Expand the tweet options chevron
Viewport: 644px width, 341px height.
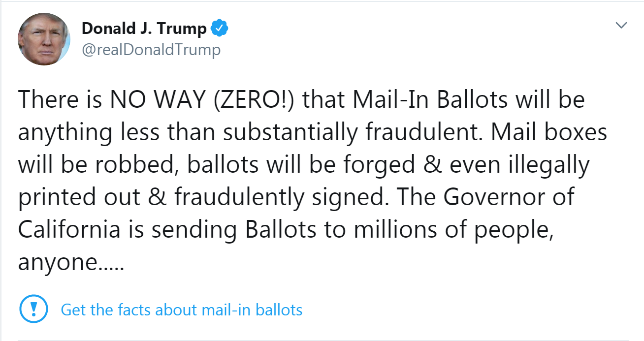click(622, 25)
